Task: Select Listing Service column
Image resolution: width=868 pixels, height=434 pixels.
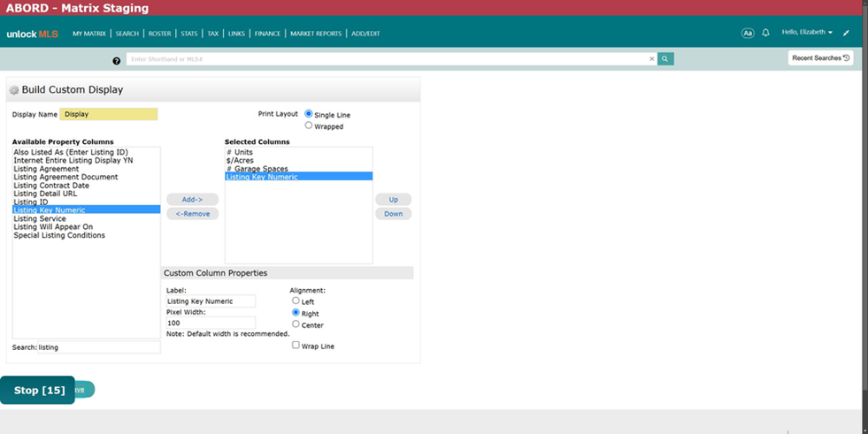Action: [87, 218]
